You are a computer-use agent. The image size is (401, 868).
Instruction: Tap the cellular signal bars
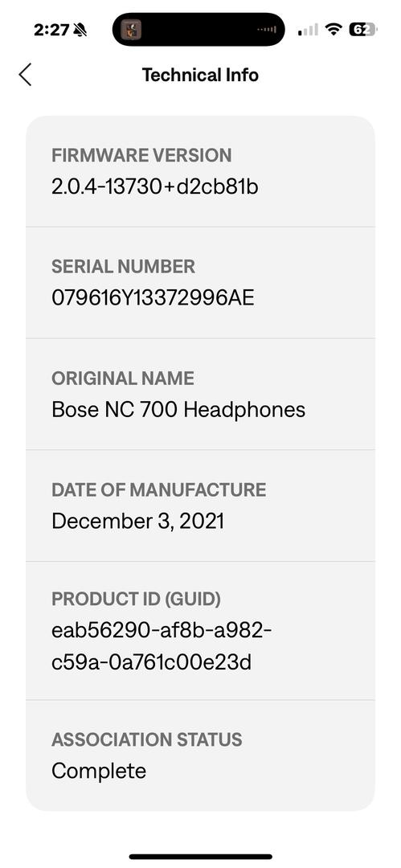308,30
